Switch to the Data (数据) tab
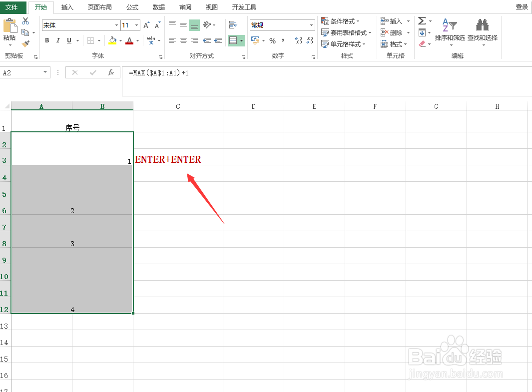Viewport: 532px width, 392px height. pyautogui.click(x=158, y=7)
